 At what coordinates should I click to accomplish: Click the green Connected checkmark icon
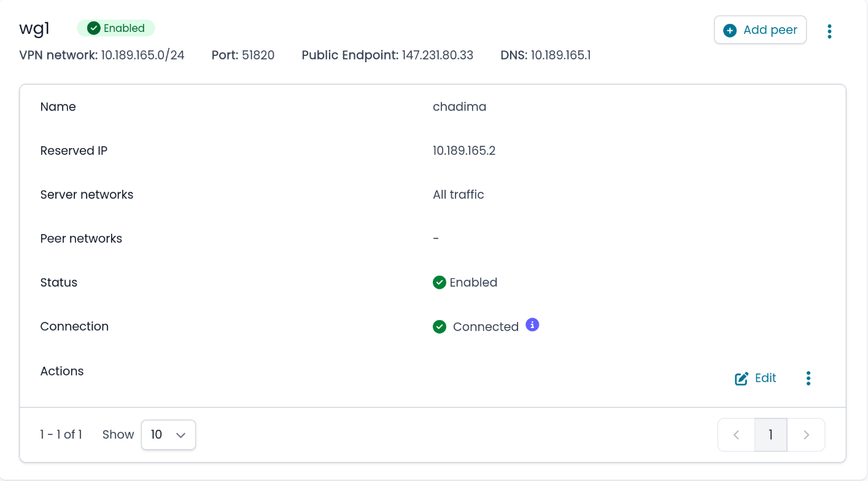tap(440, 327)
